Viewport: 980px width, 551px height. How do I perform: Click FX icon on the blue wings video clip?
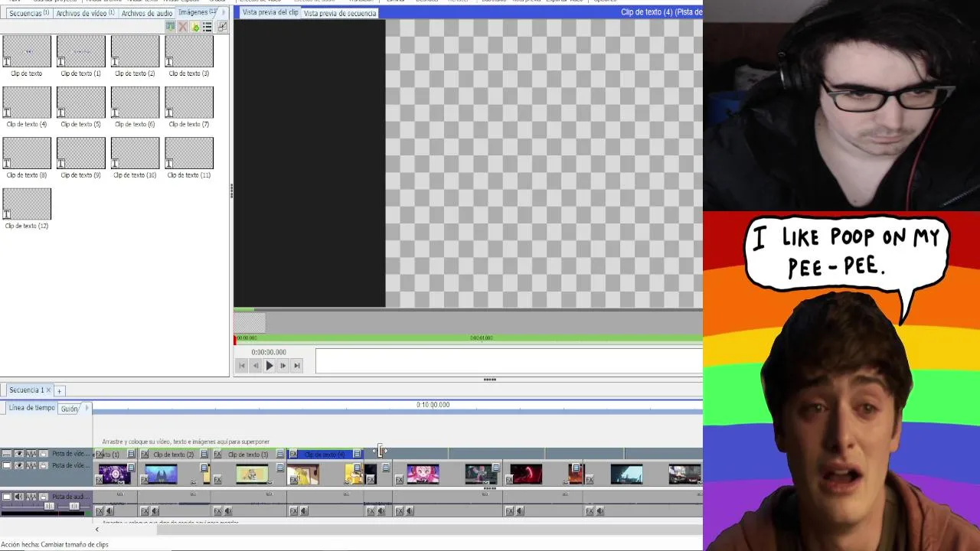click(145, 479)
